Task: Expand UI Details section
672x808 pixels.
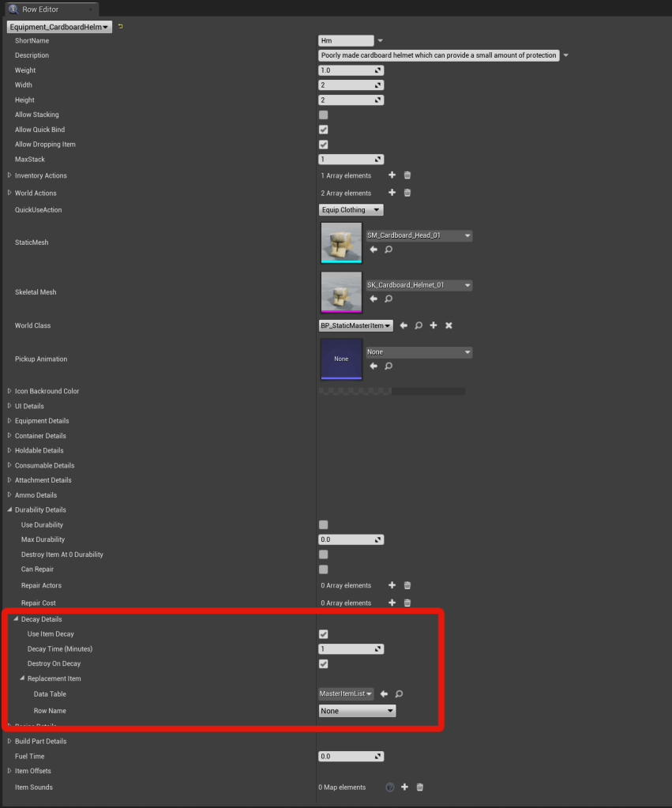Action: pyautogui.click(x=9, y=406)
